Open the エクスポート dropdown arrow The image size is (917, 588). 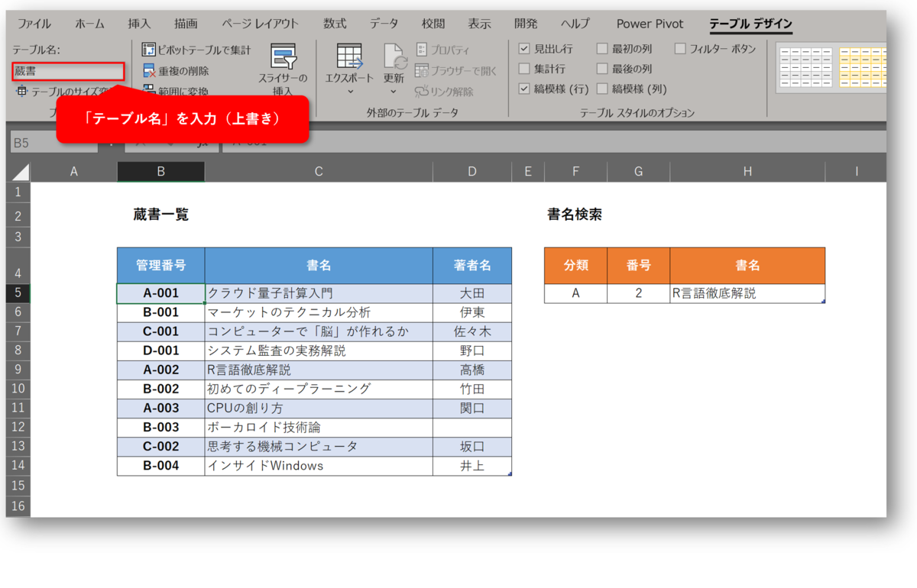(x=349, y=92)
